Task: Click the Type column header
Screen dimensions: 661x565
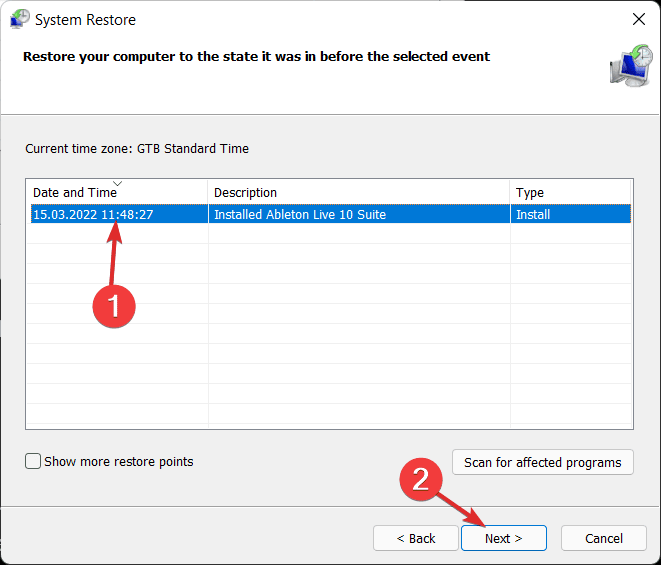Action: (530, 192)
